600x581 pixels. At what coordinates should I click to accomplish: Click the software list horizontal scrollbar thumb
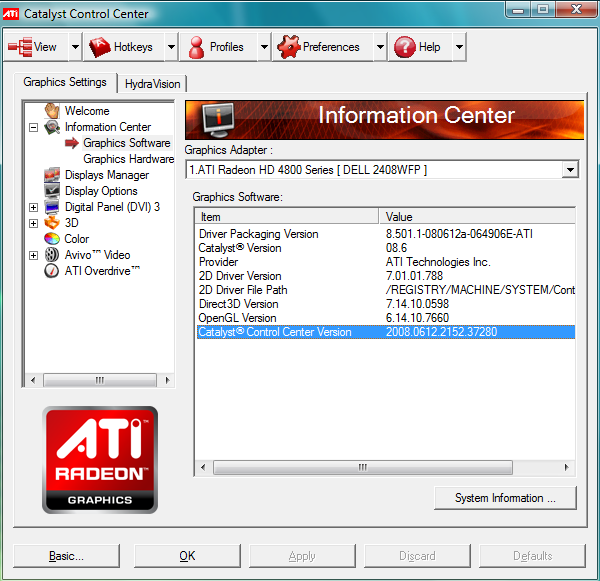(363, 467)
